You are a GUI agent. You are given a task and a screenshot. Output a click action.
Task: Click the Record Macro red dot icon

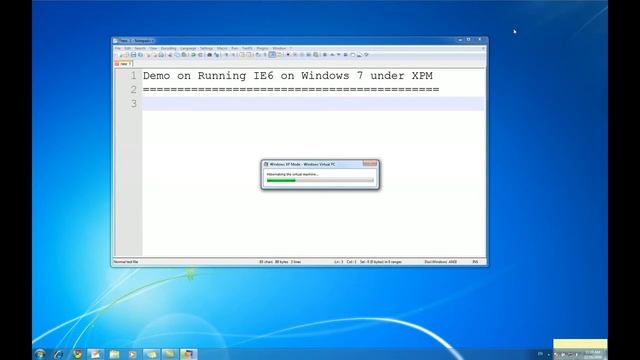[x=288, y=55]
